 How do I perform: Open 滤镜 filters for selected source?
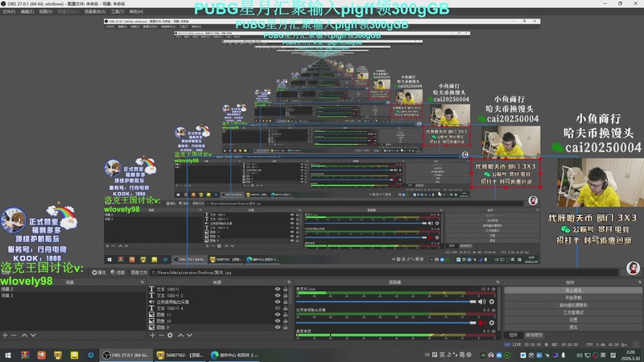118,273
